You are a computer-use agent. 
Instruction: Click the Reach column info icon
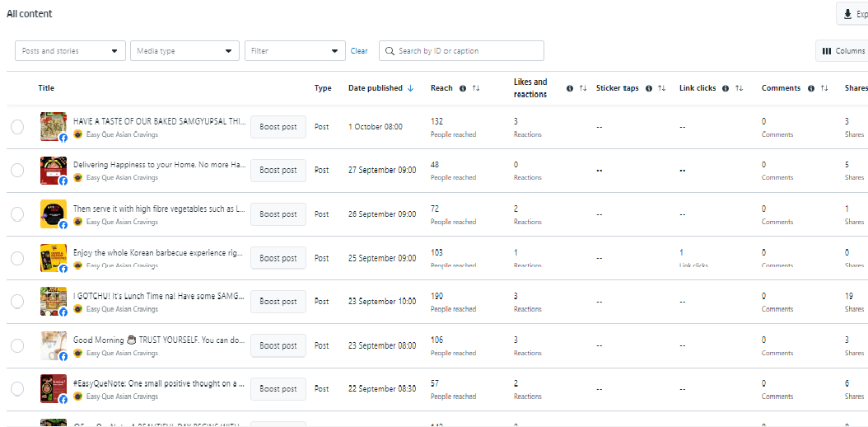[x=463, y=88]
